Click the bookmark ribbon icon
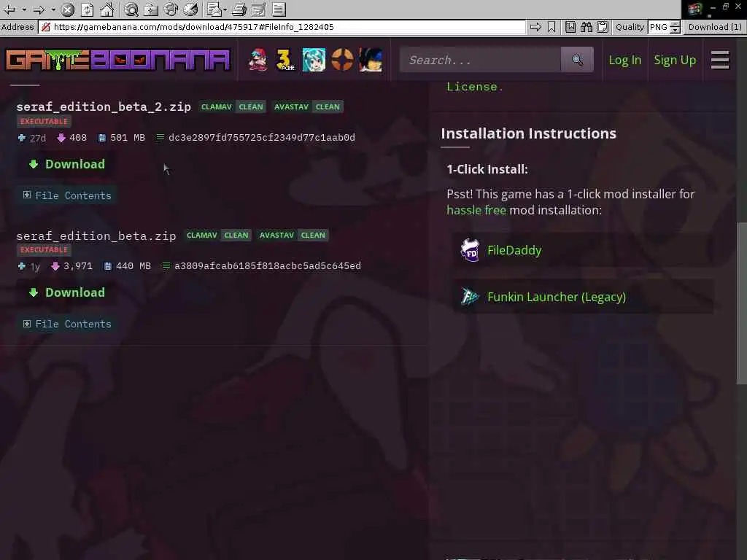747x560 pixels. 551,27
